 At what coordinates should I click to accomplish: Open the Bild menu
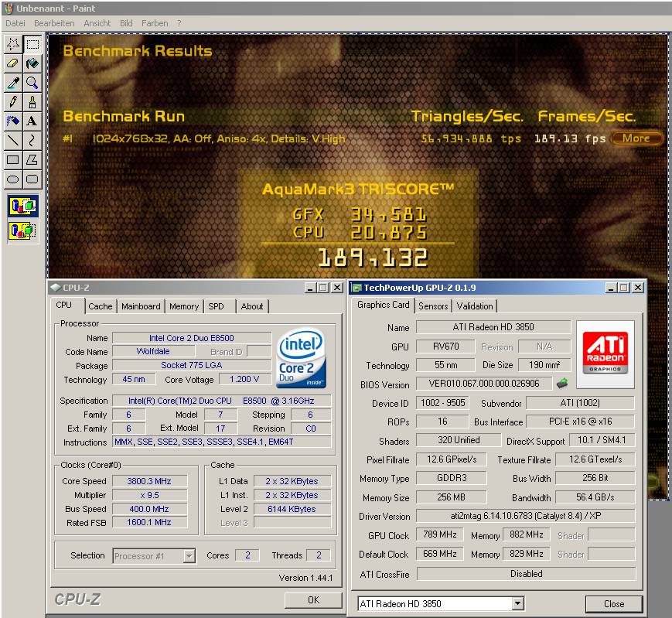pyautogui.click(x=126, y=23)
